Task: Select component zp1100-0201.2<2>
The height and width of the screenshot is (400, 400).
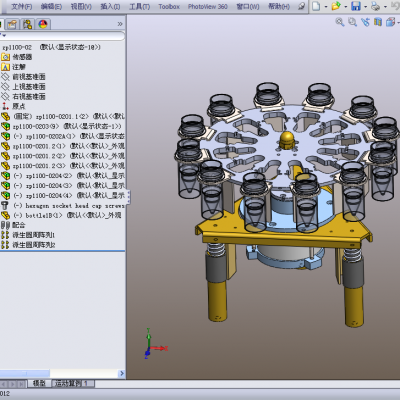Action: (63, 156)
